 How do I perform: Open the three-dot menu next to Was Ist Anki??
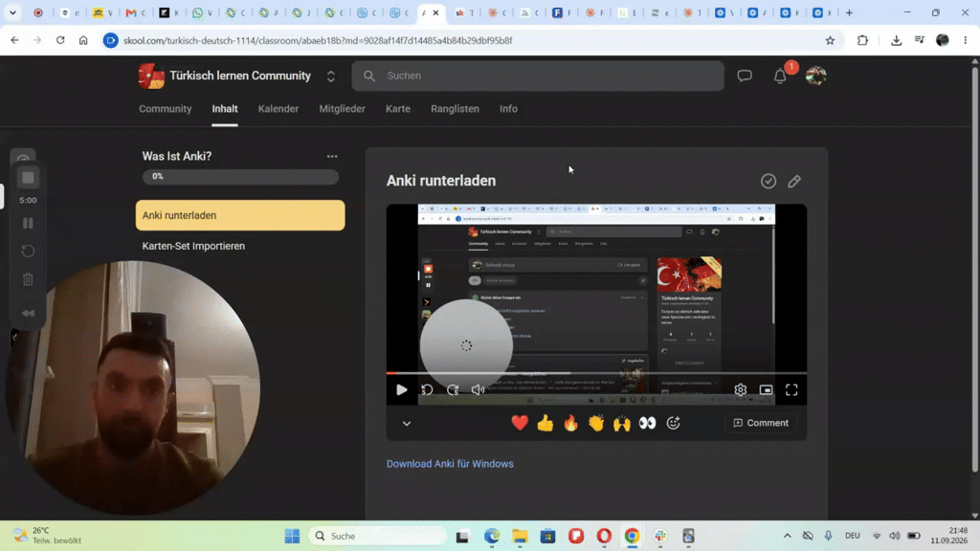click(x=332, y=156)
